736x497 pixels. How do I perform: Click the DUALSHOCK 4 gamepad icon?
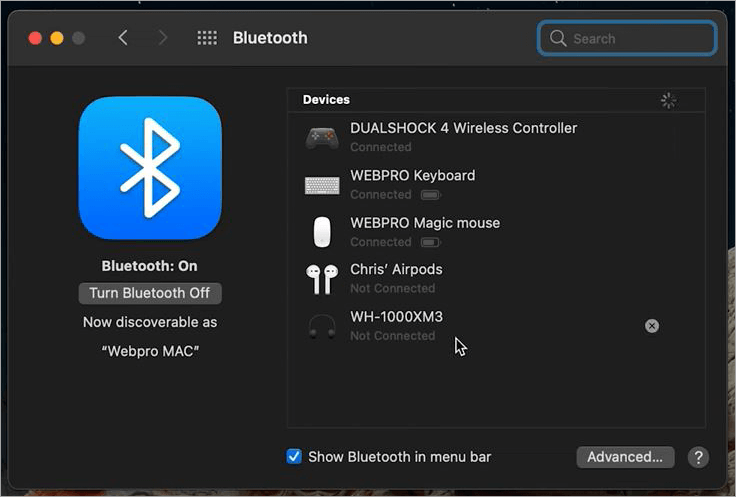tap(322, 138)
